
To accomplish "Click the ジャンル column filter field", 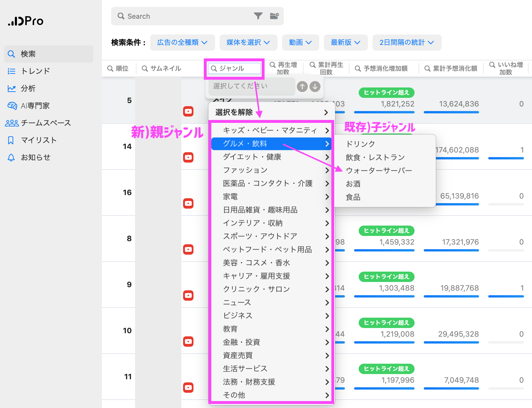I will (x=234, y=68).
